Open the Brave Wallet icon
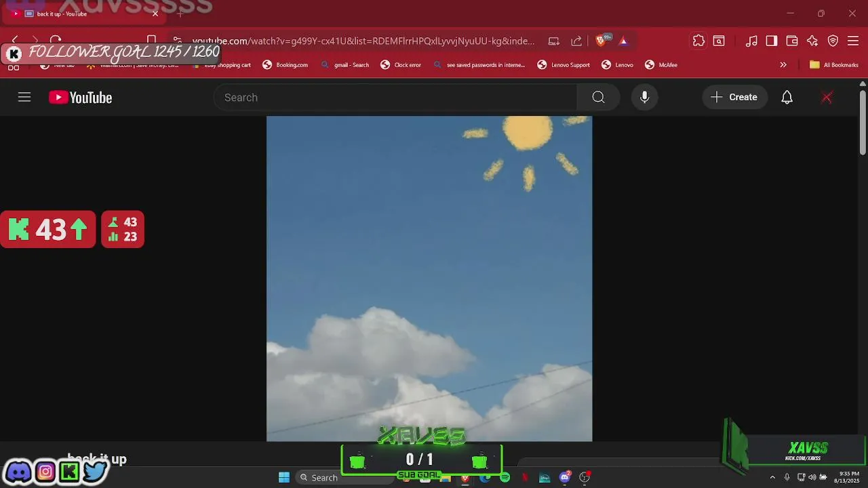The image size is (868, 488). pos(792,41)
